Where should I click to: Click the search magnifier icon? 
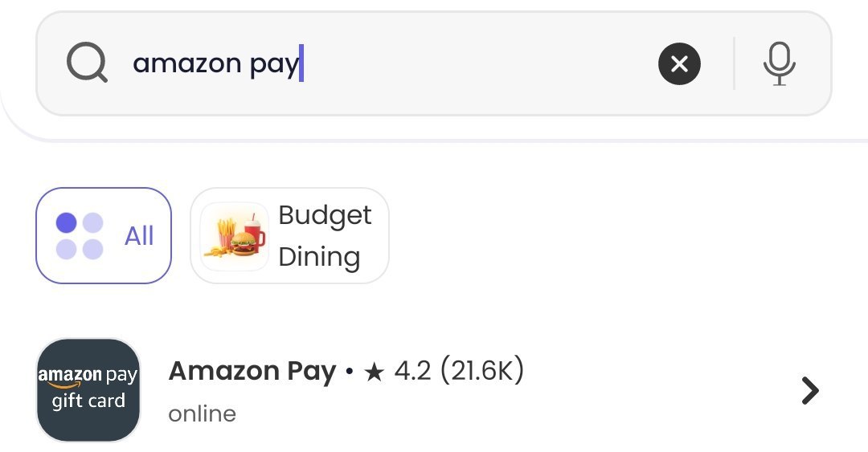click(x=87, y=63)
